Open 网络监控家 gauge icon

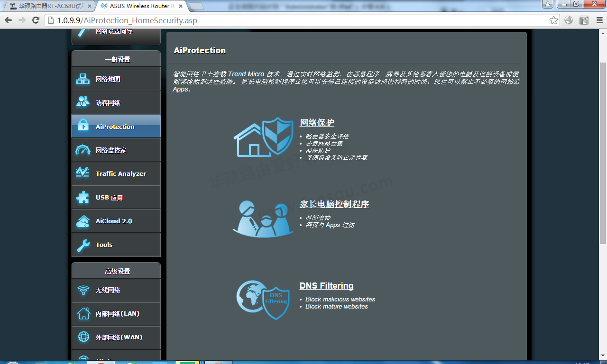tap(83, 150)
